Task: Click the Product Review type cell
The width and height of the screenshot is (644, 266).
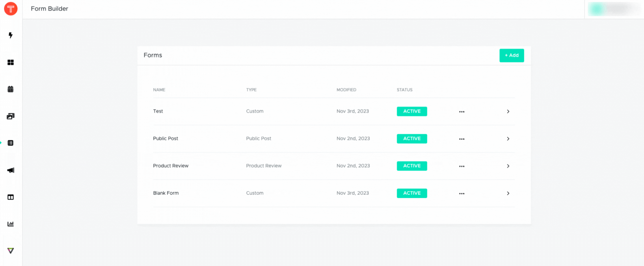Action: (x=264, y=166)
